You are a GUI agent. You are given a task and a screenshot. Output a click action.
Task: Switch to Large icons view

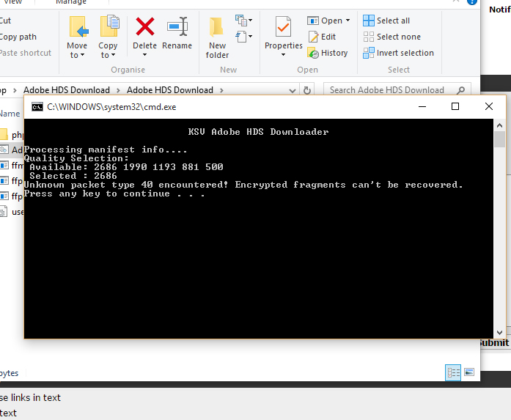click(469, 372)
